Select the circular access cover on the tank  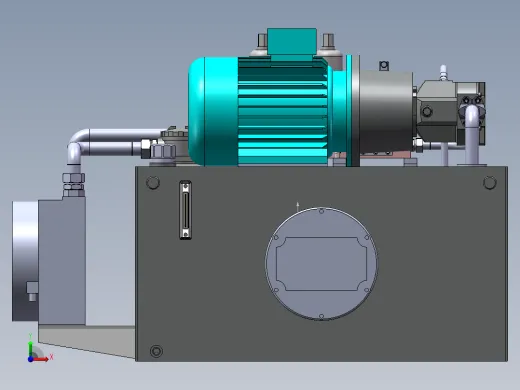[x=321, y=263]
